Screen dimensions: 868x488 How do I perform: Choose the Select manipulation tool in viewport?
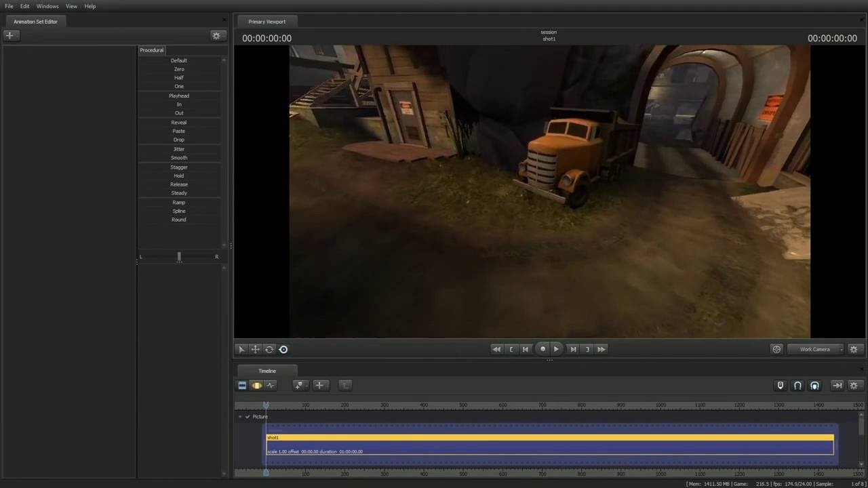point(241,349)
